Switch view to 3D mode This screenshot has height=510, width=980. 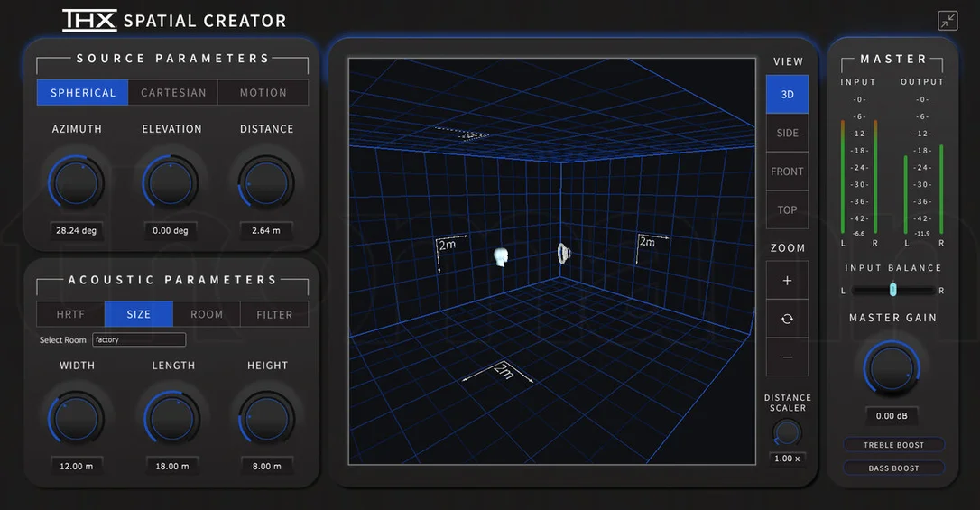787,95
